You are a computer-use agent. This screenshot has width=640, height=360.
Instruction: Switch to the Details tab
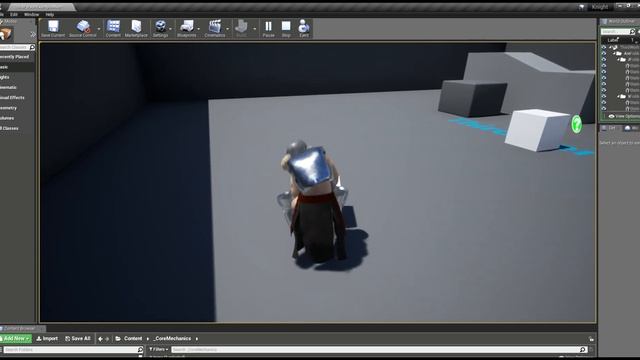click(x=609, y=128)
